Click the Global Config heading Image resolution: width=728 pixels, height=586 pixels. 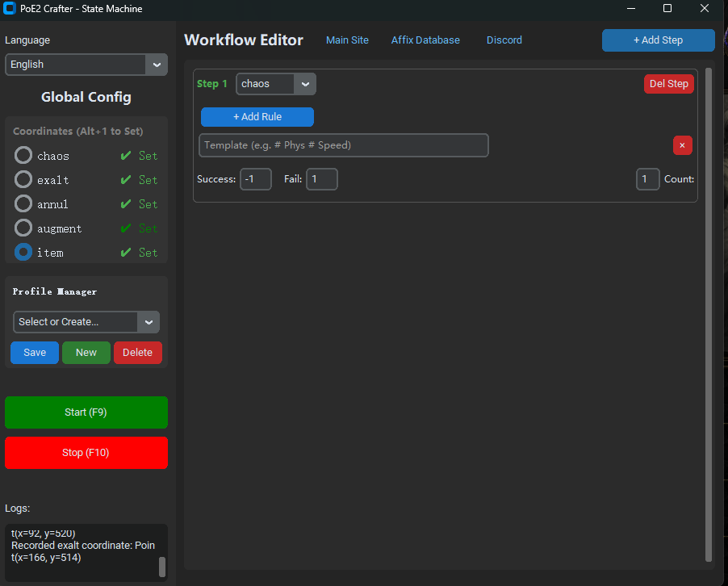[86, 97]
